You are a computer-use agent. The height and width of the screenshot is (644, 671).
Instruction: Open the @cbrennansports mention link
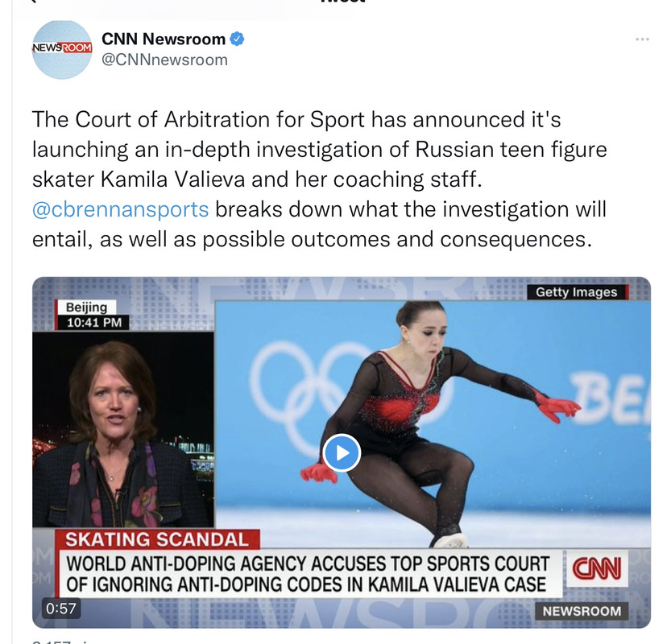pyautogui.click(x=120, y=209)
